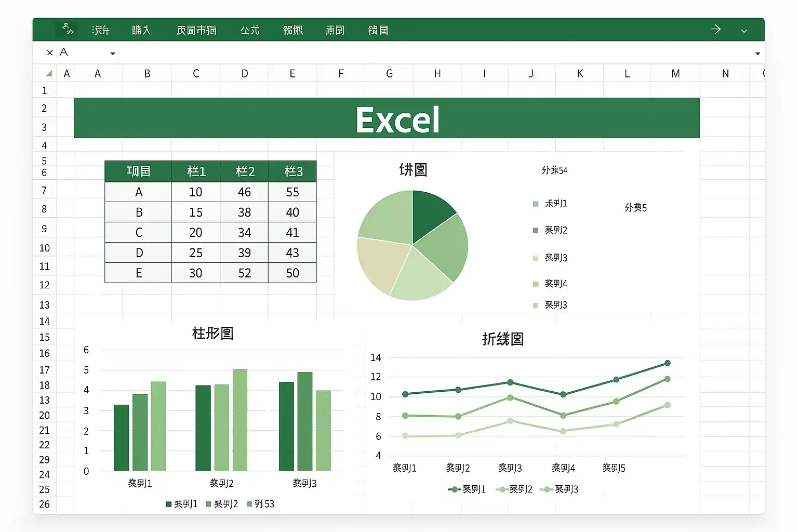Open the ribbon tab labeled 公式
798x532 pixels.
[250, 30]
